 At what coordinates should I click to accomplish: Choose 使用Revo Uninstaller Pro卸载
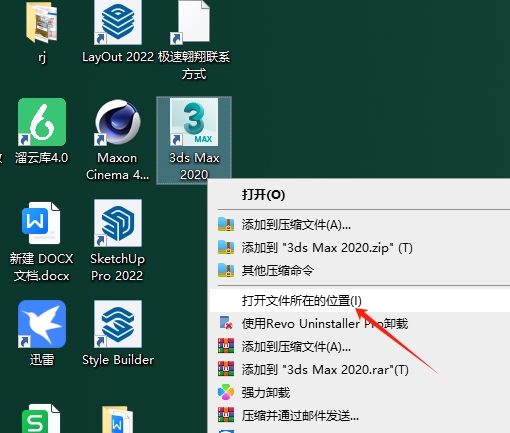pos(359,324)
